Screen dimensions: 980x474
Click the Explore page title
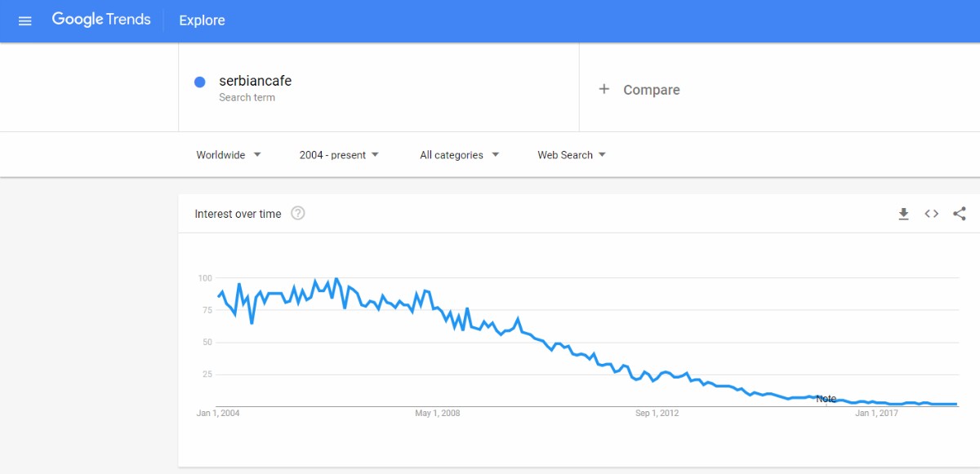202,20
